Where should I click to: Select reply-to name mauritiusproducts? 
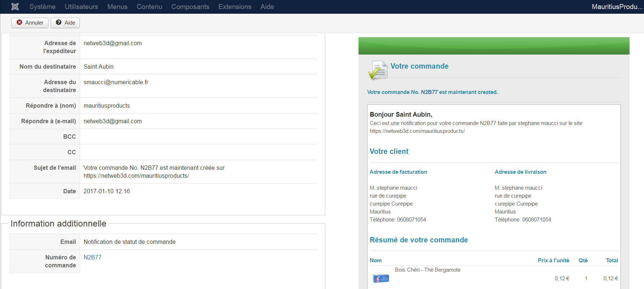(x=107, y=105)
